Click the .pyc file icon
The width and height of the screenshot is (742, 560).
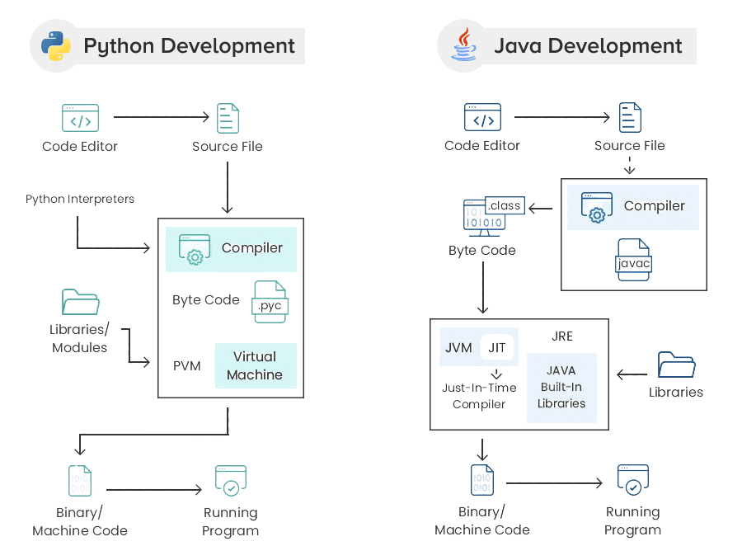270,302
